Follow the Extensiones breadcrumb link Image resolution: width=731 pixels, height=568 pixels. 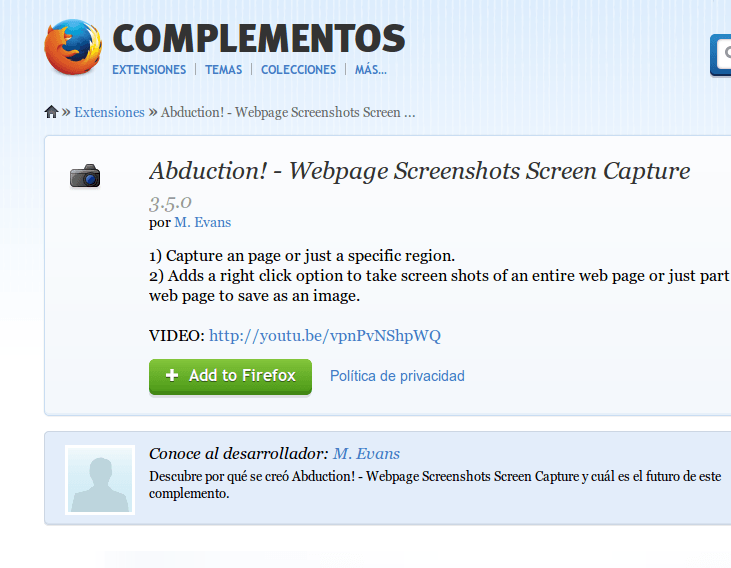point(110,112)
